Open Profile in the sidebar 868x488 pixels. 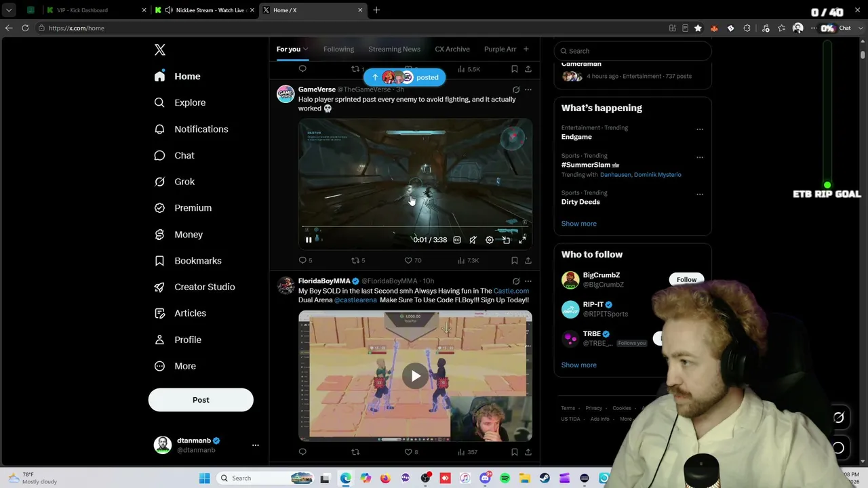click(178, 340)
